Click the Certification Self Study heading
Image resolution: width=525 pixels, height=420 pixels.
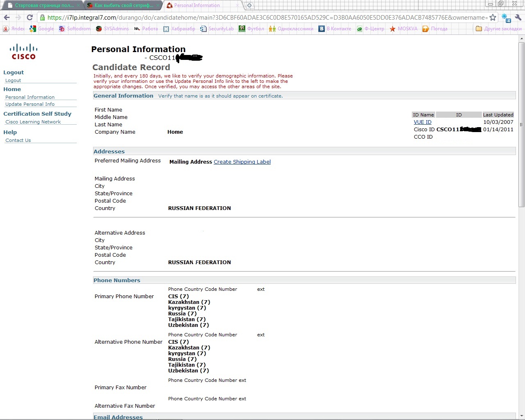pos(37,114)
